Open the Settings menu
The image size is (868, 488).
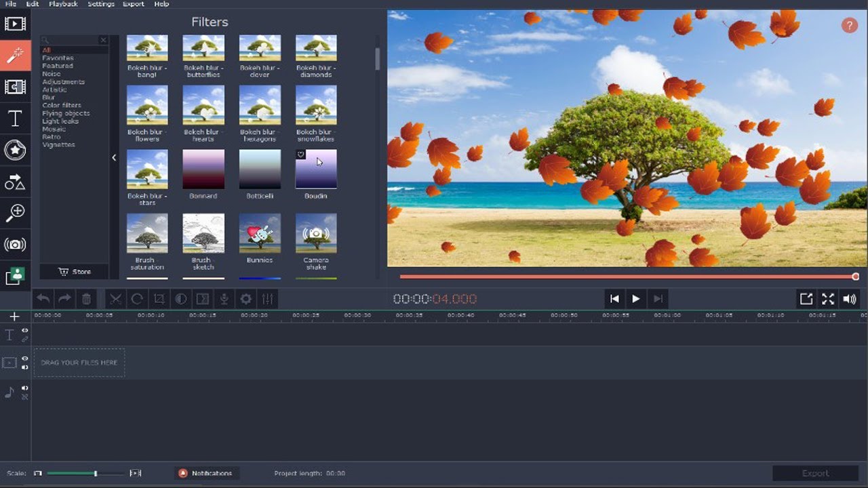coord(101,4)
